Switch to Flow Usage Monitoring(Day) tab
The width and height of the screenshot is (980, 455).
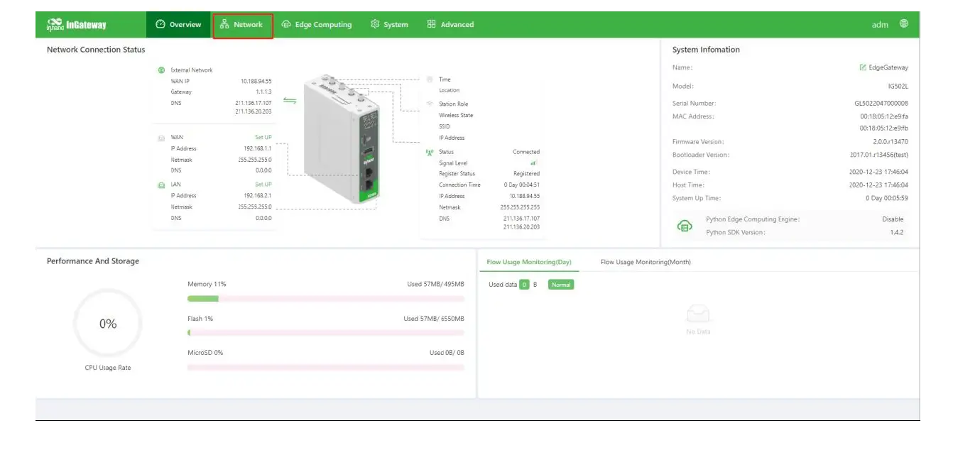(x=529, y=262)
